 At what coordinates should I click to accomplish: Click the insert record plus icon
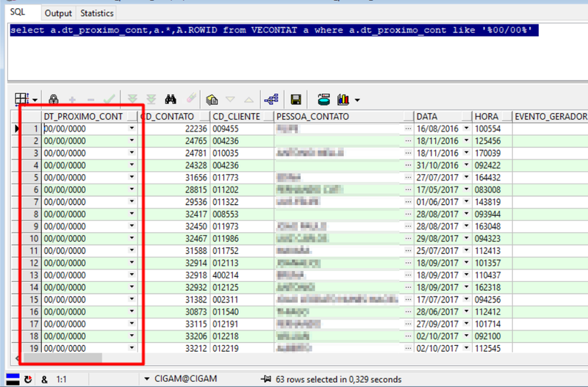coord(72,100)
